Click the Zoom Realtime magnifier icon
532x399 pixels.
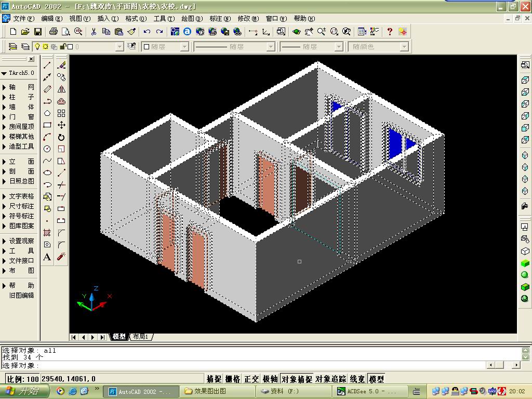coord(321,32)
